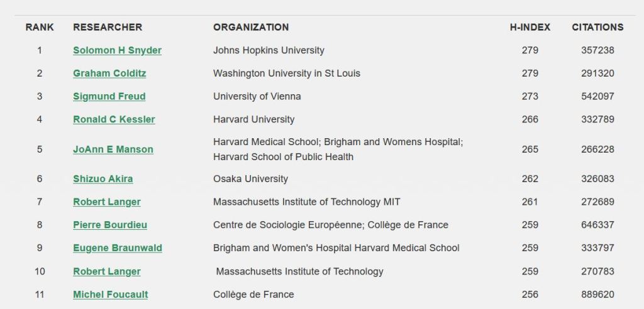Click the RANK column header
The image size is (644, 309).
point(40,27)
